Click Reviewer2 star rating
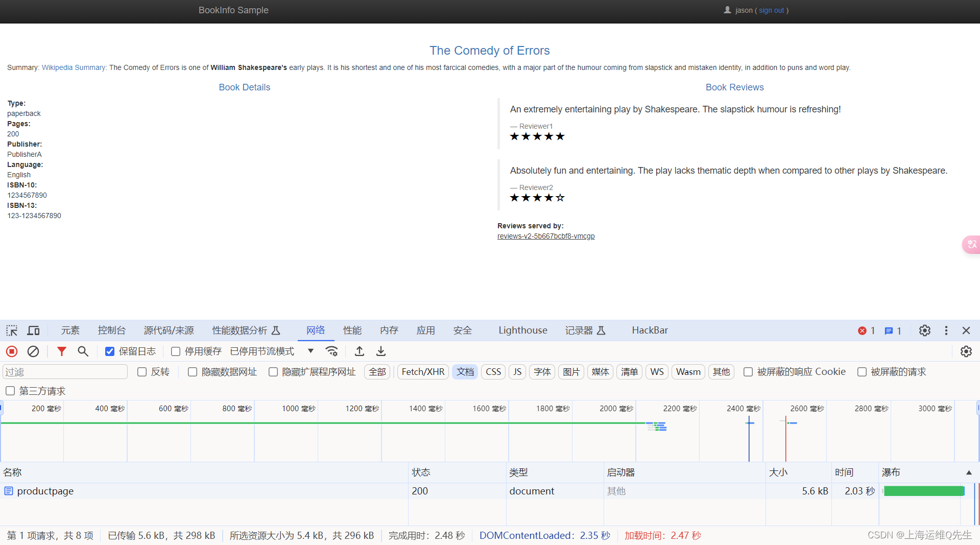 click(x=537, y=198)
